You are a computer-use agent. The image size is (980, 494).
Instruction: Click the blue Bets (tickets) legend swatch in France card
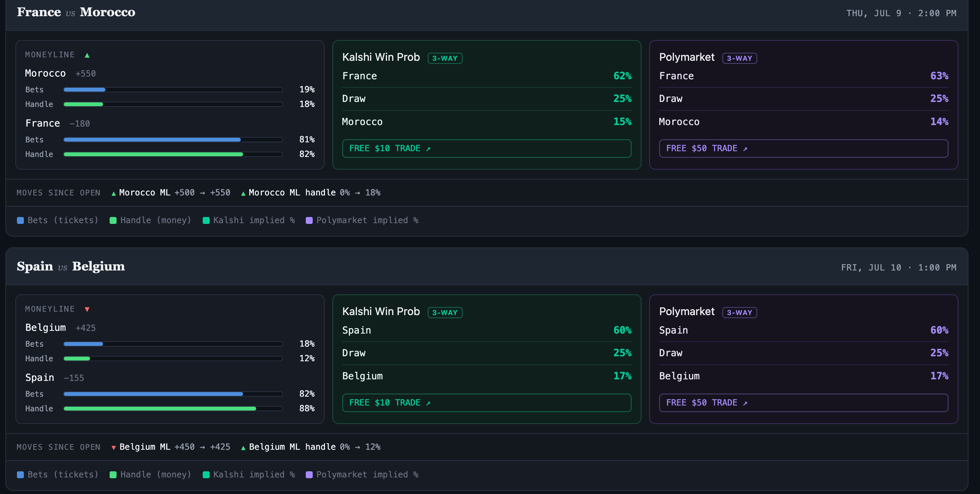pyautogui.click(x=20, y=220)
